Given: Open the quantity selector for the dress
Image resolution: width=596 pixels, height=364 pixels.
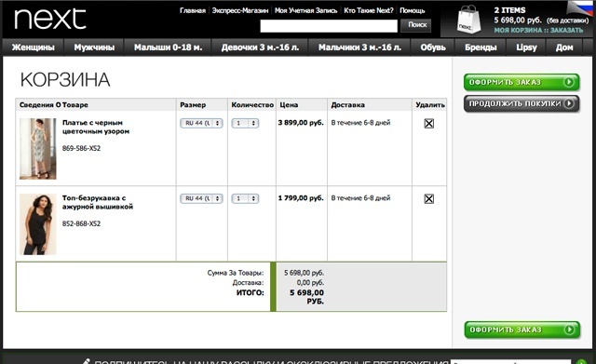Looking at the screenshot, I should click(x=245, y=123).
